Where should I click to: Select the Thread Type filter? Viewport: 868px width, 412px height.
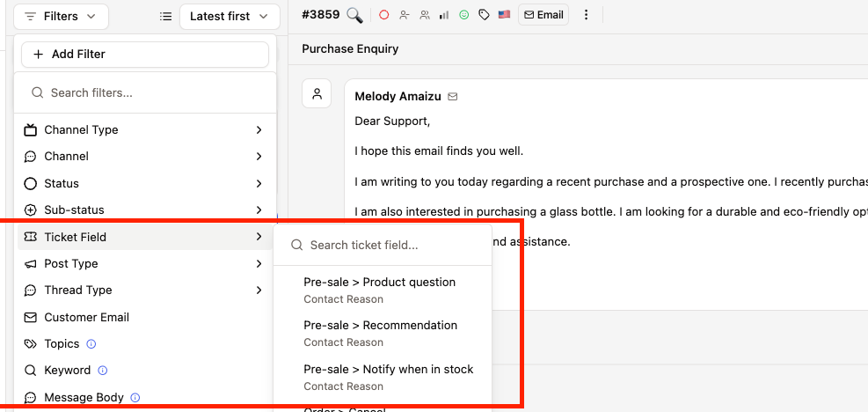coord(145,290)
